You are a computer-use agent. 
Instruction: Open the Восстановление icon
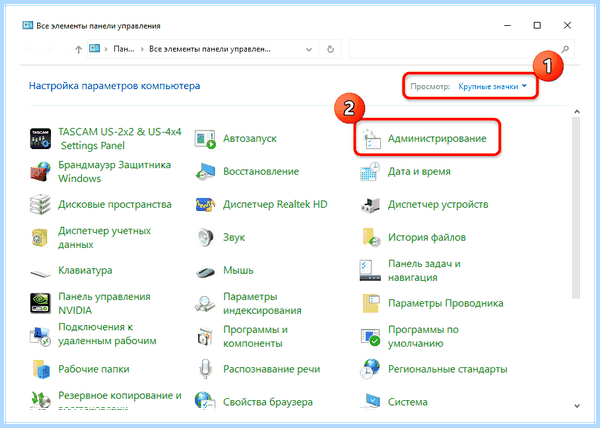[x=205, y=171]
